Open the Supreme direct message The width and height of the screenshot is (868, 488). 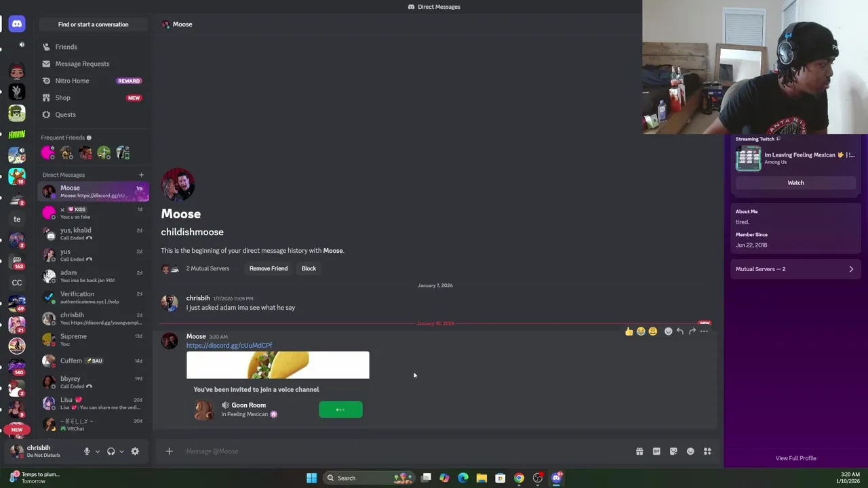point(94,340)
